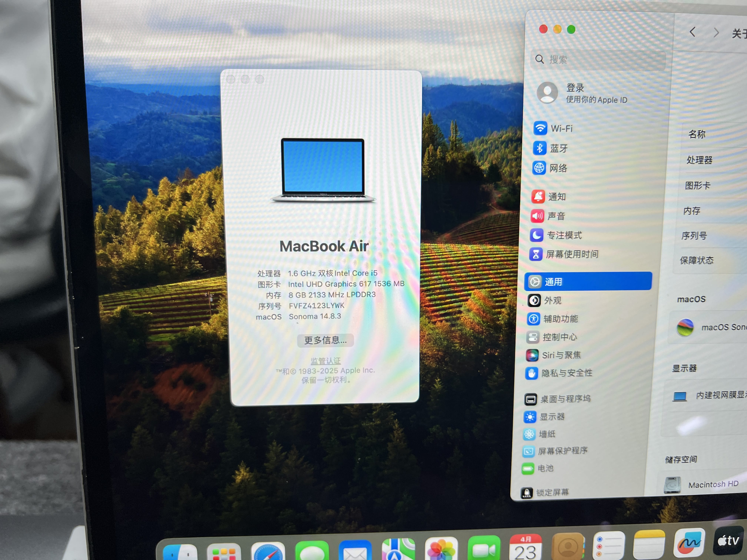
Task: Click the 更多信息… button
Action: pos(326,340)
